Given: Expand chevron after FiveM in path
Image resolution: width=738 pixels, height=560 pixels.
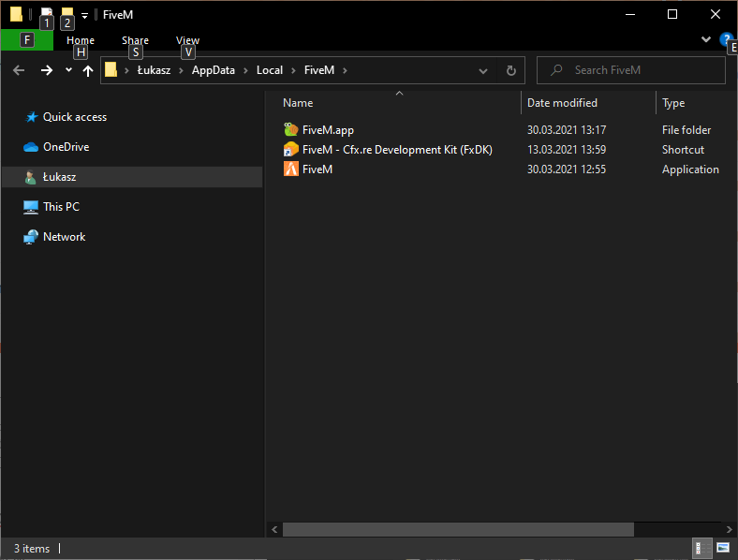Looking at the screenshot, I should pyautogui.click(x=345, y=70).
